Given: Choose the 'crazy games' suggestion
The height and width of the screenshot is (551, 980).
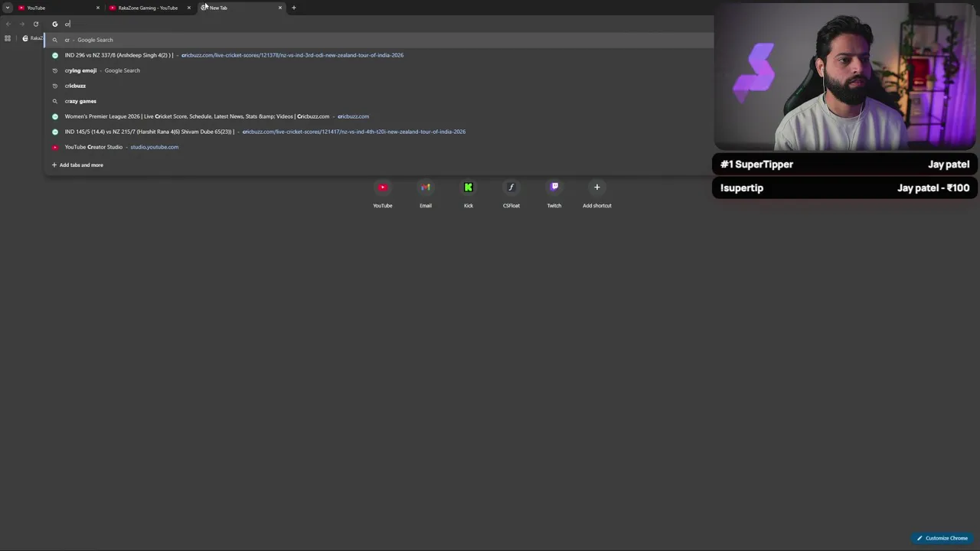Looking at the screenshot, I should tap(378, 101).
